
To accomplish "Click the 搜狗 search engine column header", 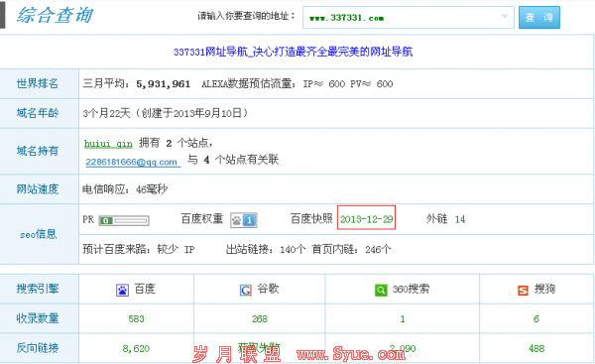I will (x=544, y=290).
